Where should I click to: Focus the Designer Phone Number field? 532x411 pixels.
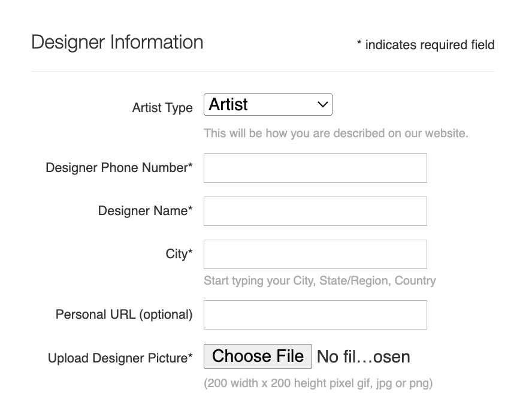coord(315,168)
